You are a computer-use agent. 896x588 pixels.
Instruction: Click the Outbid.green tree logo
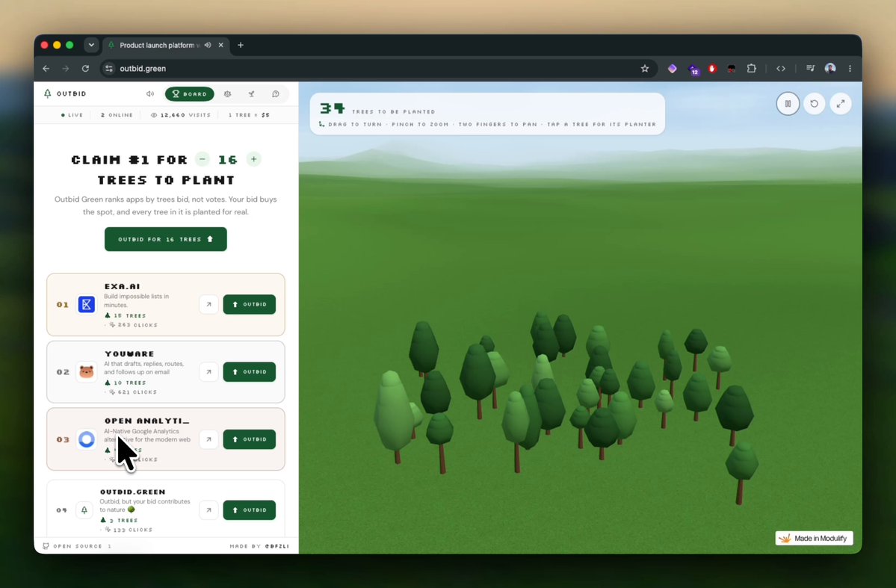(x=84, y=510)
